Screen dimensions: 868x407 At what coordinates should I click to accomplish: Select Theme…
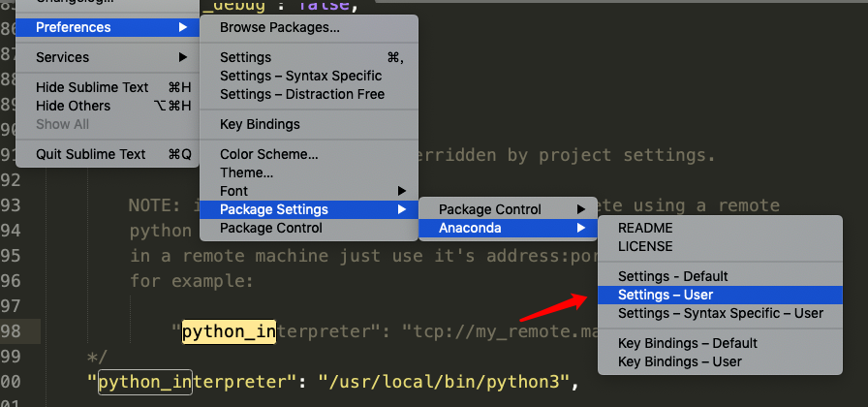click(308, 172)
